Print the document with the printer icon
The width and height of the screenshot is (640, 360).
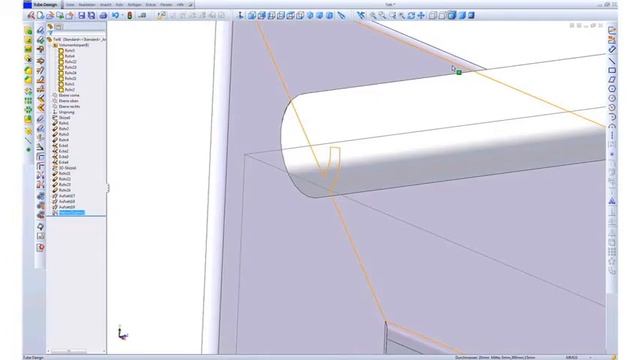coord(103,16)
